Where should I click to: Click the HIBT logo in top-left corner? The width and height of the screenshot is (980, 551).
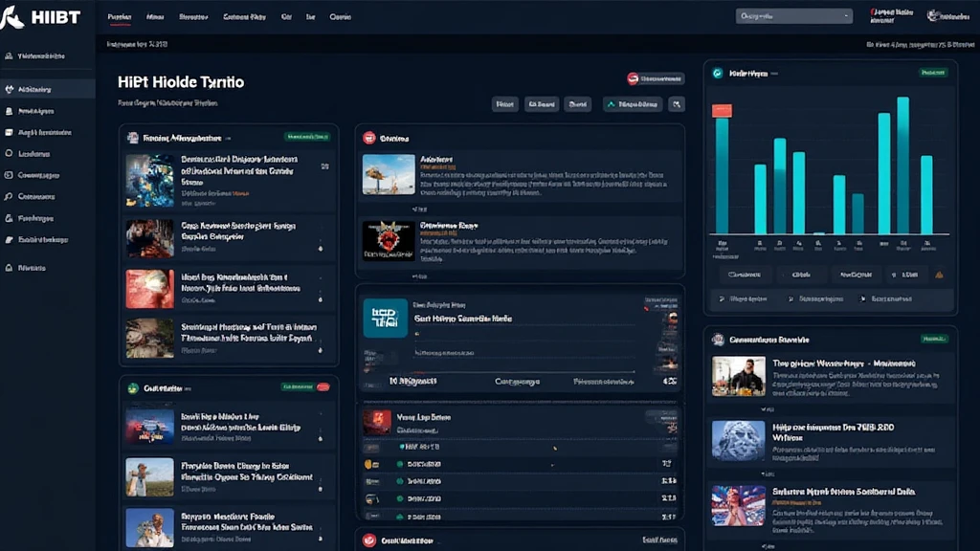click(x=40, y=16)
